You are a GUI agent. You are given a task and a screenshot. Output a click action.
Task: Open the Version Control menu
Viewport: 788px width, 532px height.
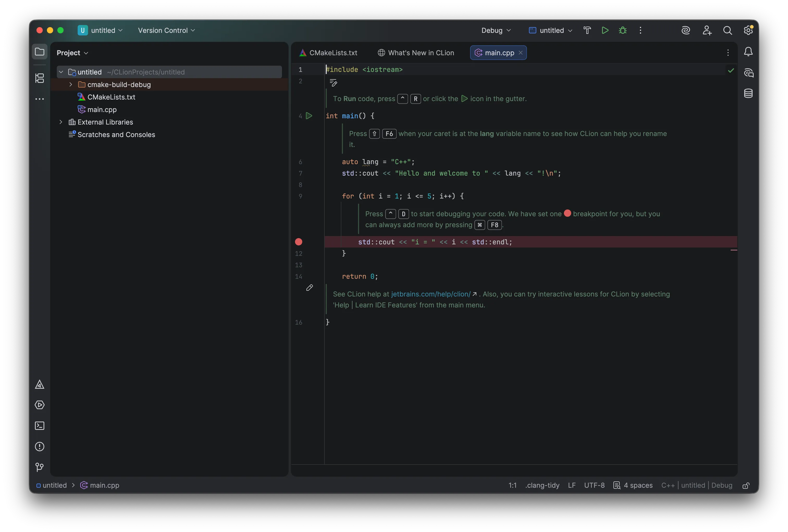[166, 30]
